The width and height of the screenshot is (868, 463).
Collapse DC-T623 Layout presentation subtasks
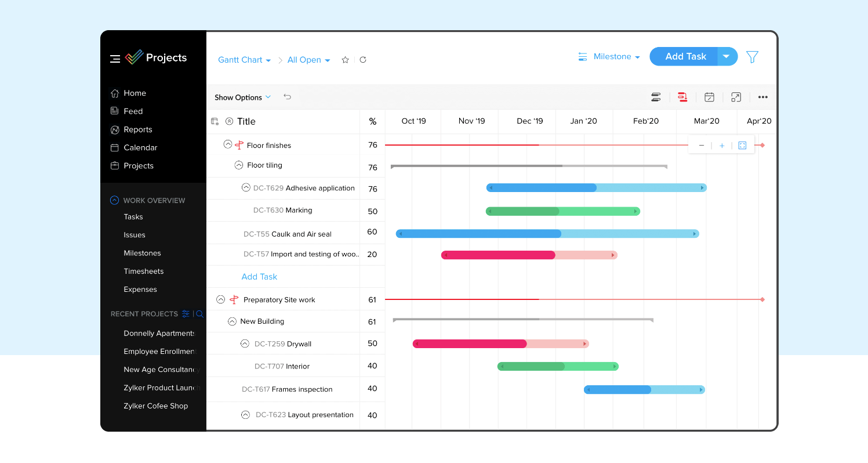pos(245,414)
